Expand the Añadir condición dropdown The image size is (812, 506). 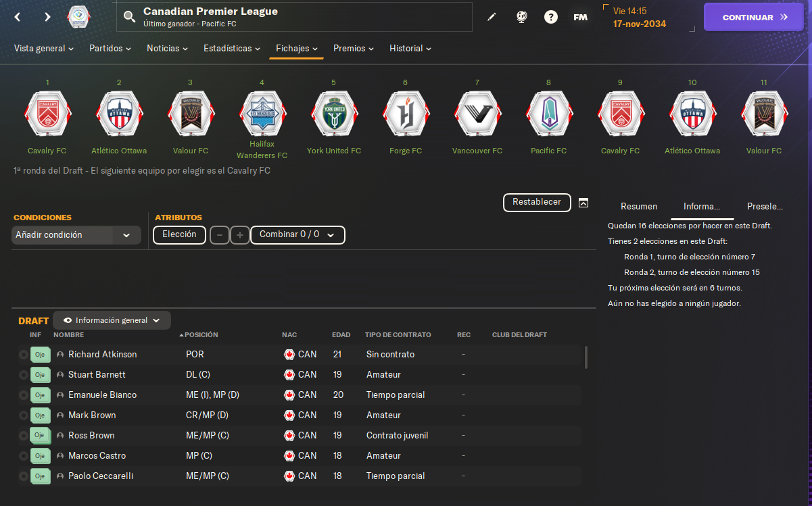tap(76, 235)
